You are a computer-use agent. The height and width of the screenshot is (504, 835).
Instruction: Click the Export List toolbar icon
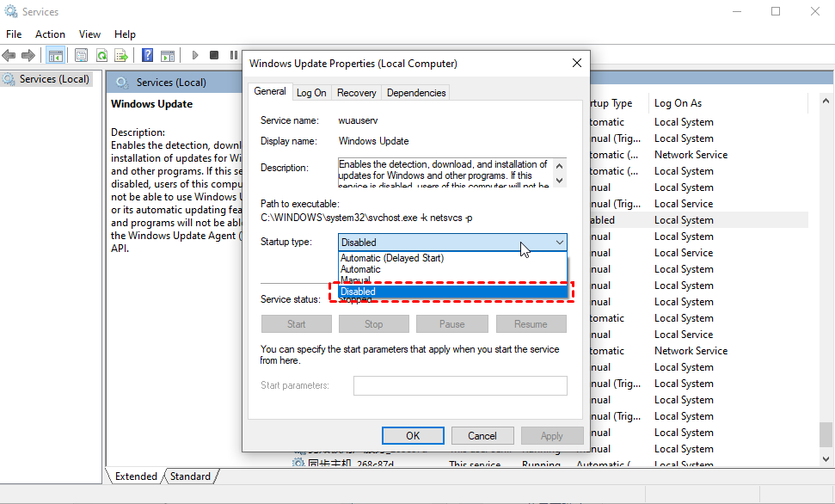pos(121,55)
